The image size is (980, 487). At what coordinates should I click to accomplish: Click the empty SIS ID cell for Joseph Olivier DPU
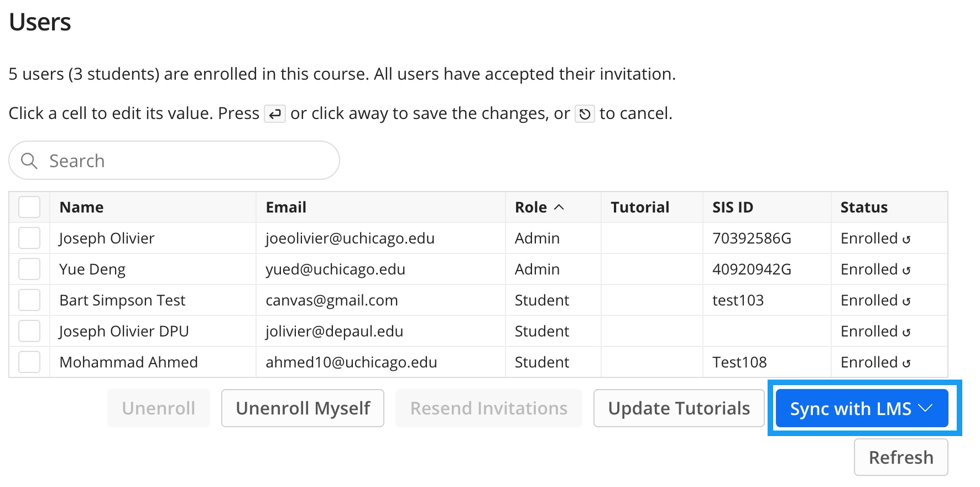767,331
